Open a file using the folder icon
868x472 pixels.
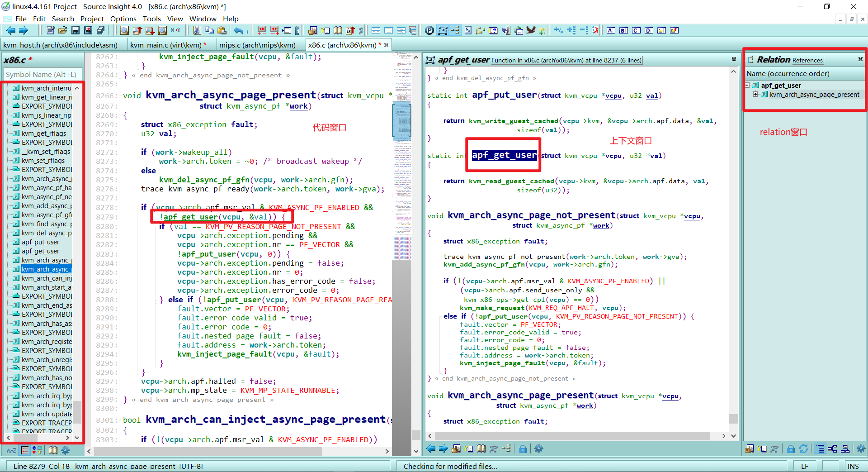[x=63, y=30]
